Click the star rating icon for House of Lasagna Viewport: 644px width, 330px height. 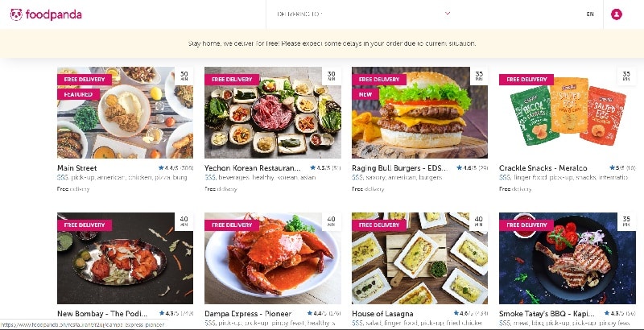coord(456,314)
